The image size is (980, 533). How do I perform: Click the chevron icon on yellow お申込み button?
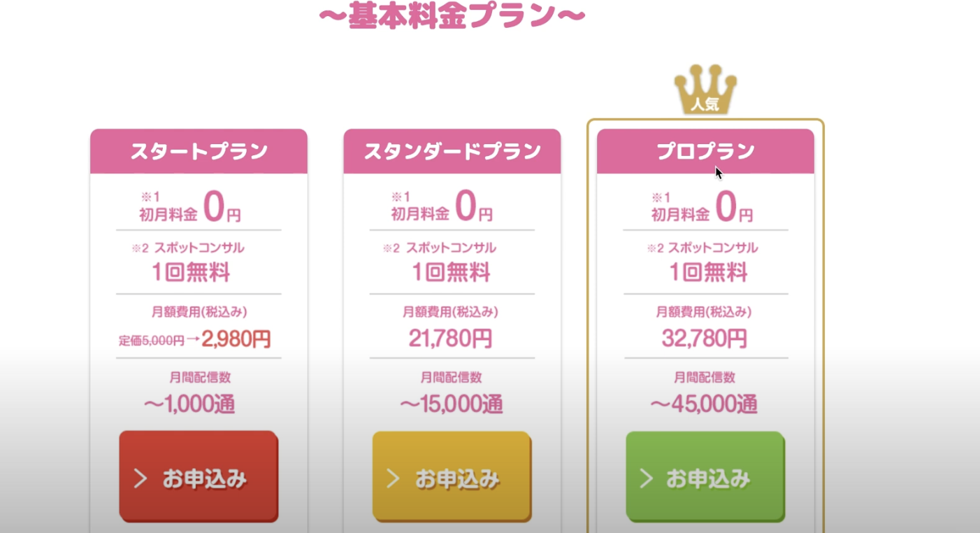click(x=393, y=479)
